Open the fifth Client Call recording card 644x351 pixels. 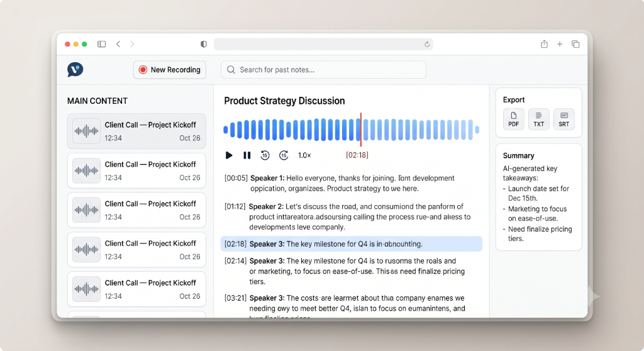[136, 289]
